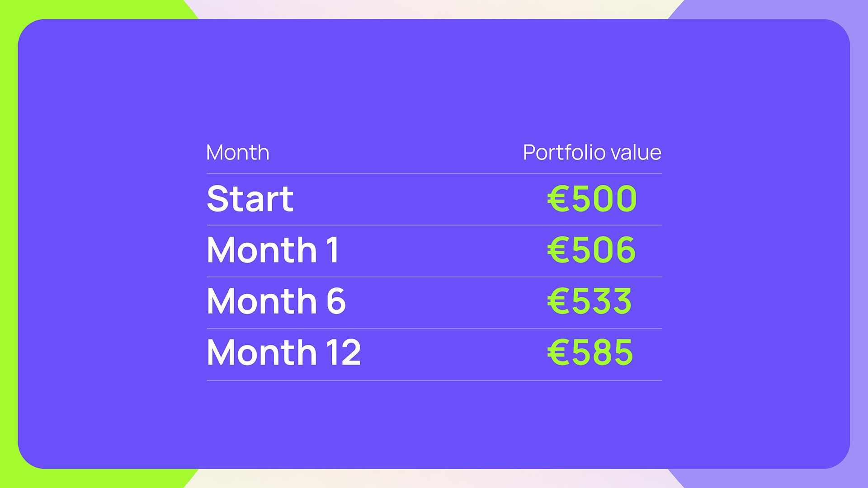Click the €506 portfolio value
Screen dimensions: 868x488
591,250
